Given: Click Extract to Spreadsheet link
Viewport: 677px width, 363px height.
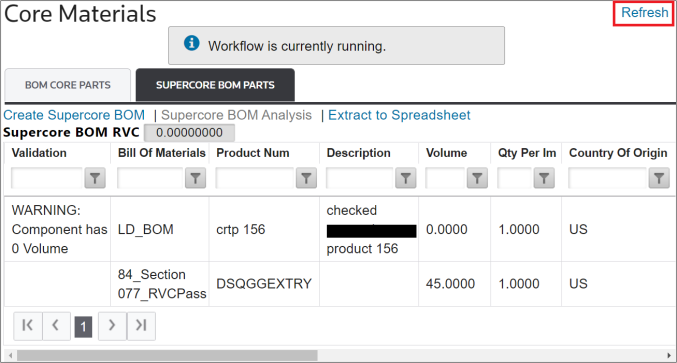Looking at the screenshot, I should pos(399,115).
